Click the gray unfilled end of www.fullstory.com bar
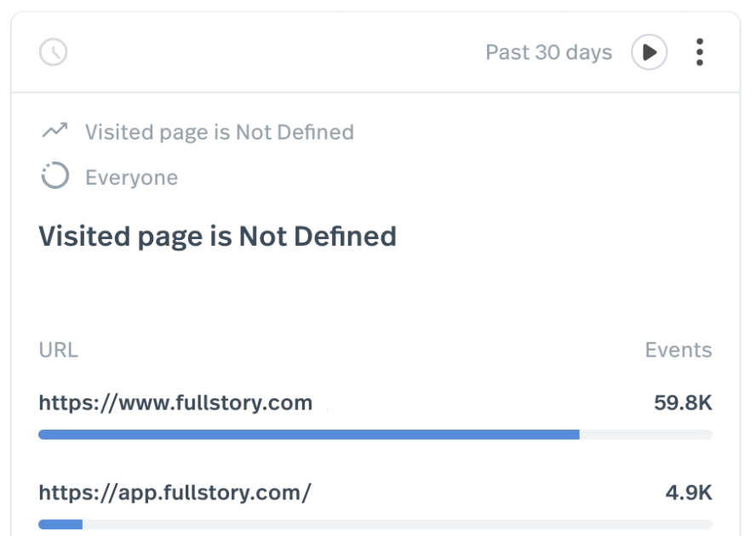The width and height of the screenshot is (756, 536). tap(645, 435)
